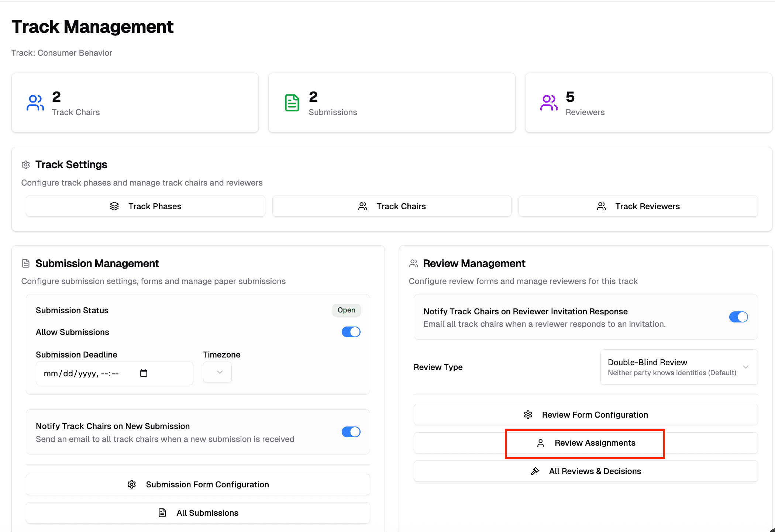The image size is (775, 532).
Task: Open Review Assignments
Action: pyautogui.click(x=585, y=443)
